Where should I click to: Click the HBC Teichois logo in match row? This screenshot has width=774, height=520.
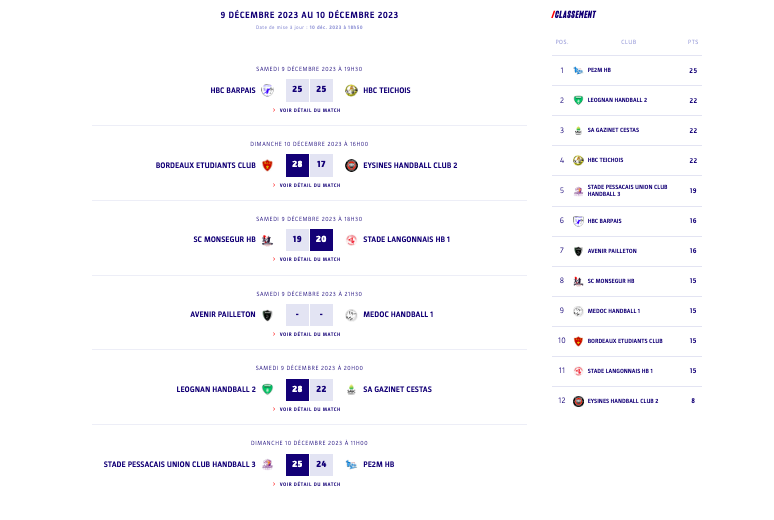point(351,90)
